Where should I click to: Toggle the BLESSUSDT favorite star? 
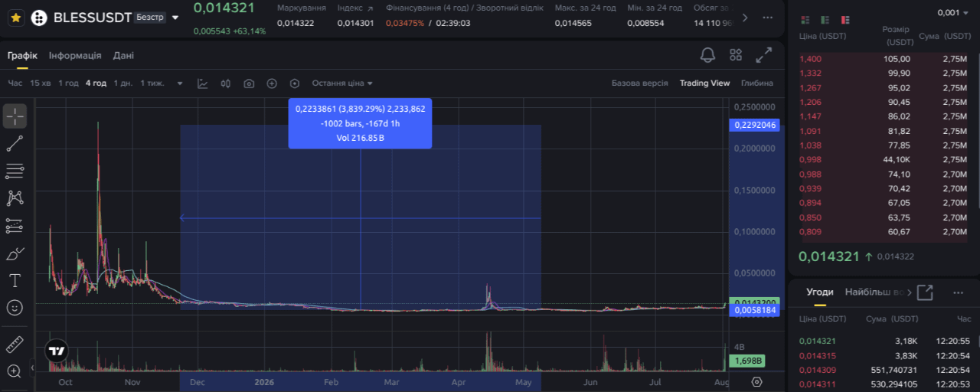coord(15,17)
